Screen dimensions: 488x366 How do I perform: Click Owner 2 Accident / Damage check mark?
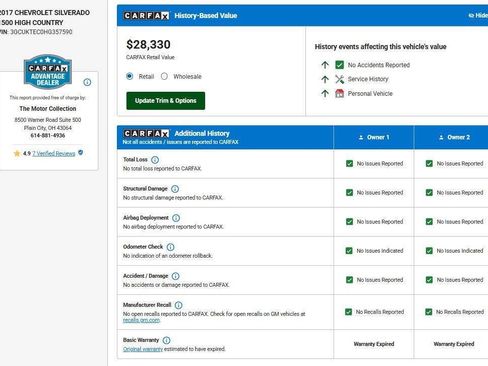(x=429, y=280)
